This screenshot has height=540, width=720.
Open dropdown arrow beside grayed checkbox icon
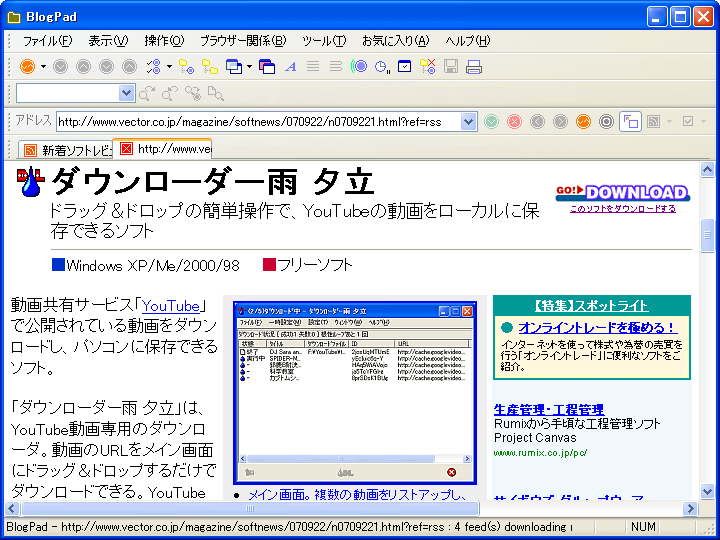(x=703, y=122)
